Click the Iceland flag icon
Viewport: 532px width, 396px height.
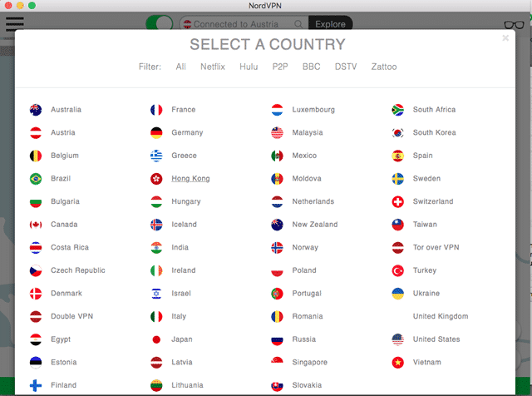(156, 225)
